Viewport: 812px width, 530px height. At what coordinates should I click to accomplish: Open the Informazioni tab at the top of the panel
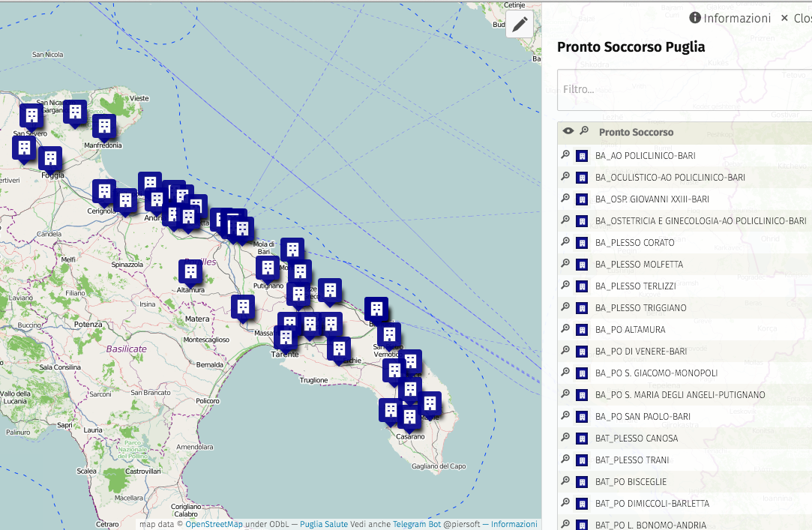tap(730, 18)
